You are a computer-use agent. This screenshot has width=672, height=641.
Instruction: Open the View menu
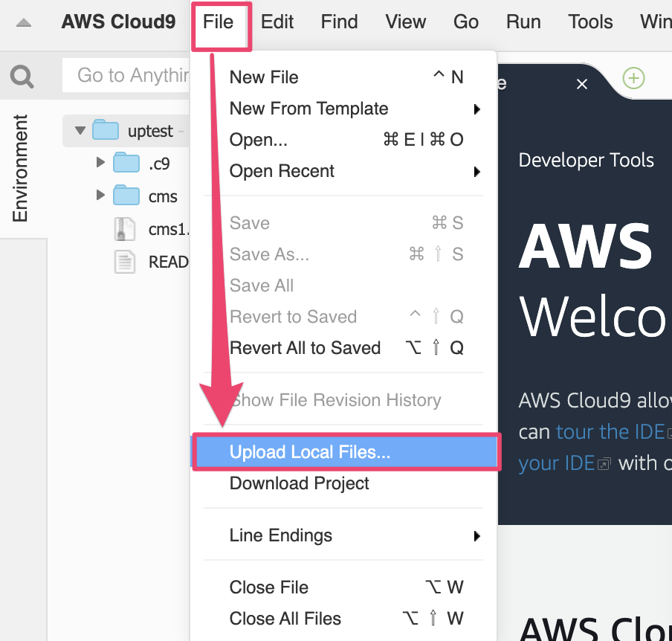tap(405, 22)
